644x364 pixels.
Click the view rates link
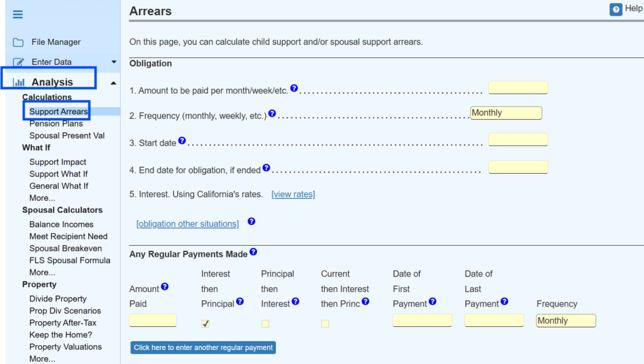click(293, 194)
